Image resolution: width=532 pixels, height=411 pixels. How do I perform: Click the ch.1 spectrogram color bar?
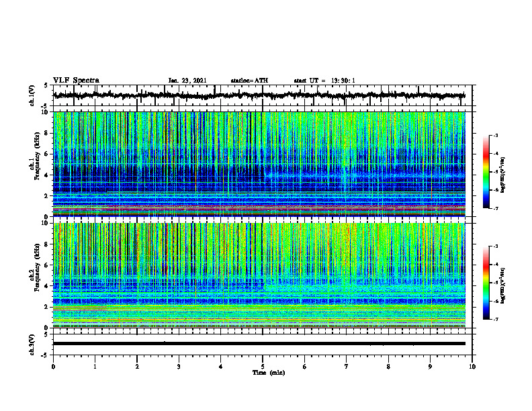pos(486,172)
